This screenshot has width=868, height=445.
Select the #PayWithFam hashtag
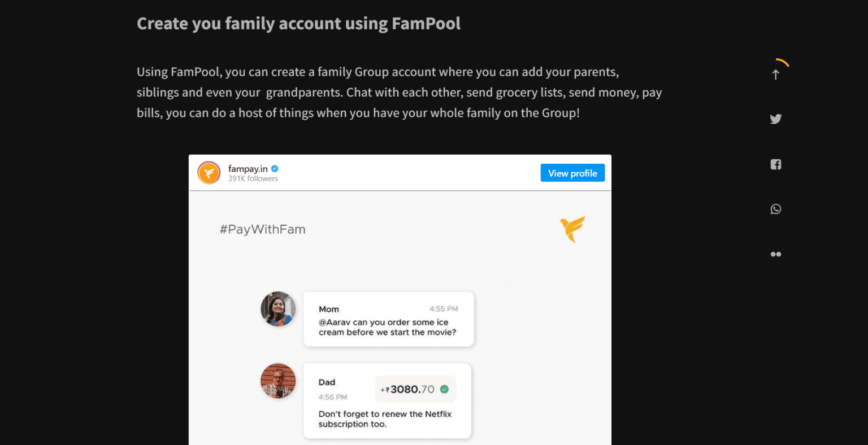[x=263, y=229]
